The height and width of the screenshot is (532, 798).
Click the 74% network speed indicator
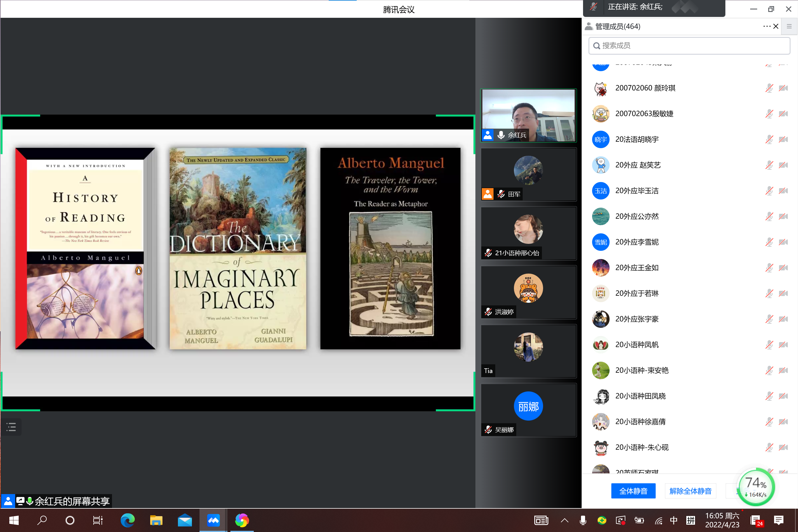pyautogui.click(x=756, y=487)
